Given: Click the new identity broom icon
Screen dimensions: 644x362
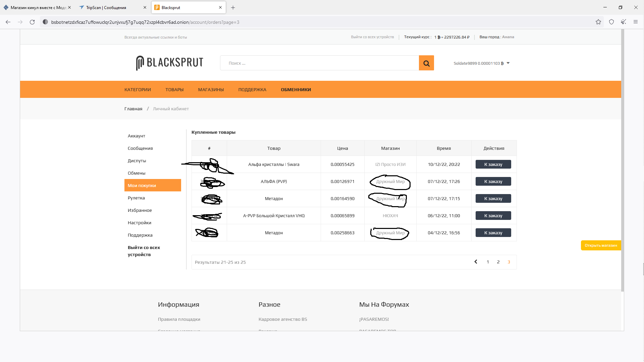Looking at the screenshot, I should 624,22.
